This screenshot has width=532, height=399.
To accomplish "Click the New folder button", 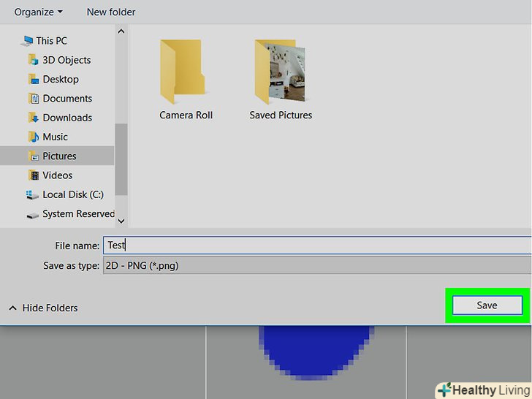I will 111,12.
